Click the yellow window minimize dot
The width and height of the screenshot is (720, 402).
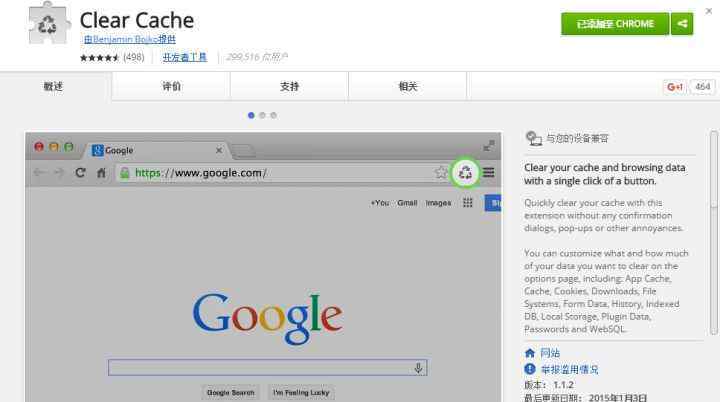[54, 147]
